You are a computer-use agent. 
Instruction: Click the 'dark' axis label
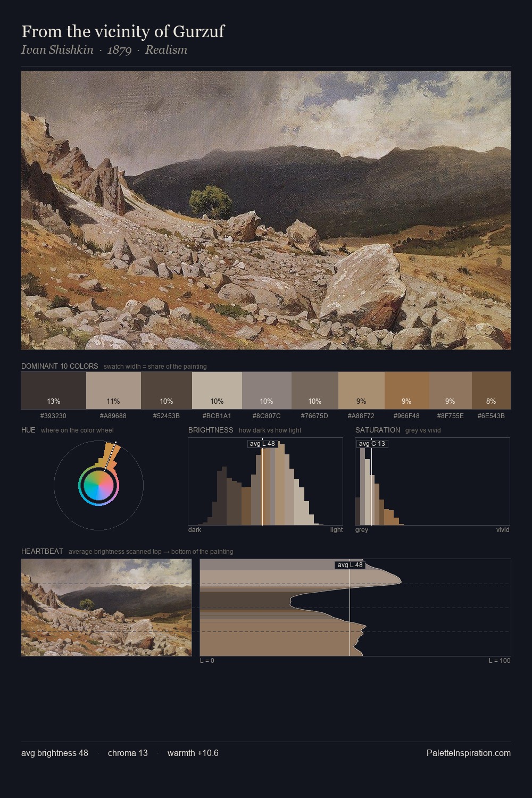point(195,530)
